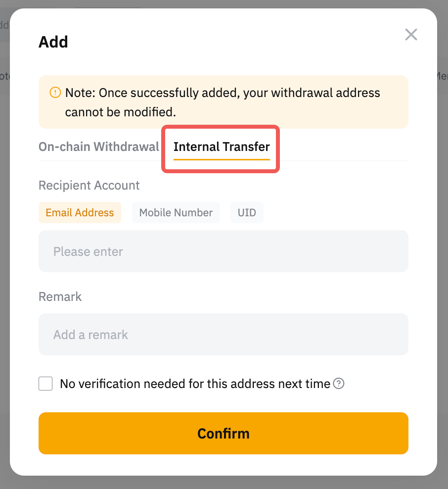The width and height of the screenshot is (448, 489).
Task: Switch to the On-chain Withdrawal tab
Action: [99, 147]
